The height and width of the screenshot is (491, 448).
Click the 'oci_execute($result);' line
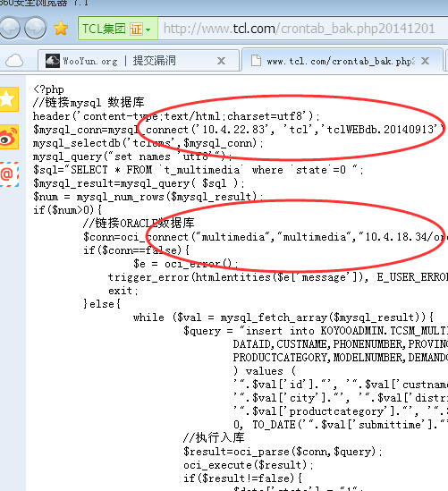(x=249, y=465)
